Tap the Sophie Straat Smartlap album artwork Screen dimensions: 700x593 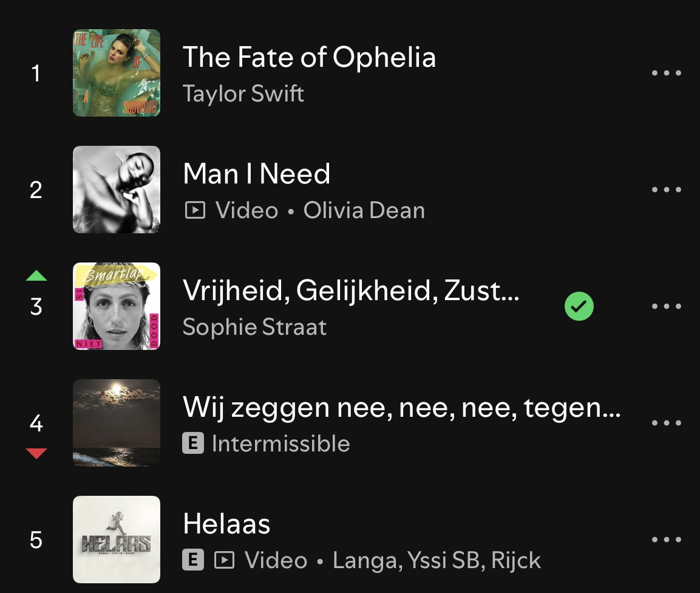[117, 306]
